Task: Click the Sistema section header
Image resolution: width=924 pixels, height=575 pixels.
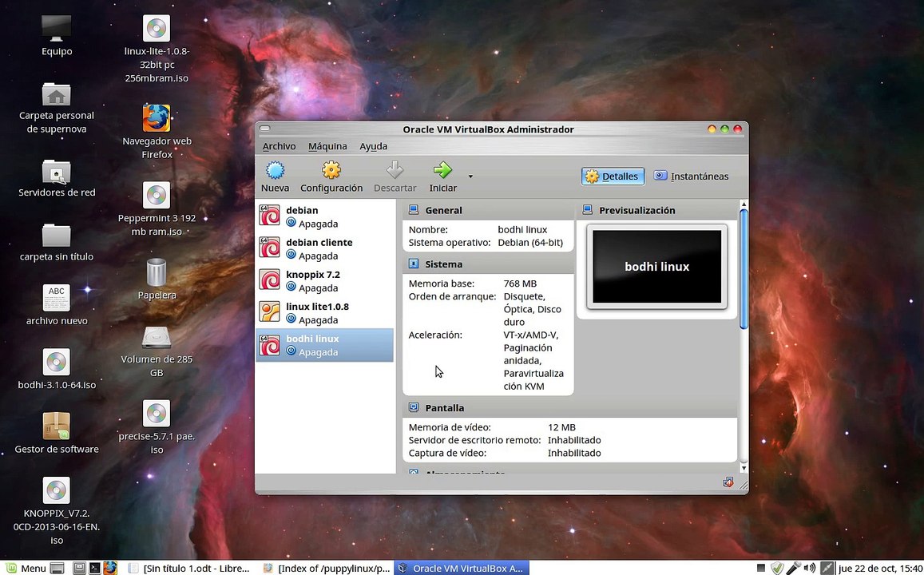Action: (x=488, y=264)
